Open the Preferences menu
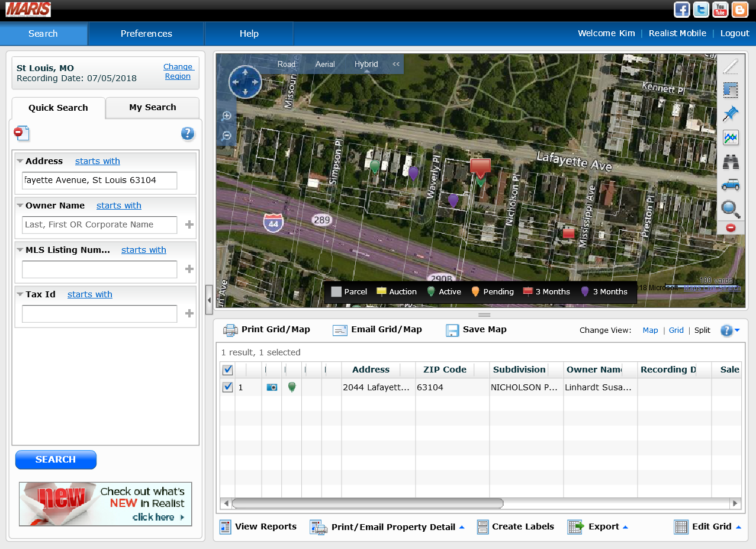This screenshot has height=549, width=756. click(x=146, y=34)
